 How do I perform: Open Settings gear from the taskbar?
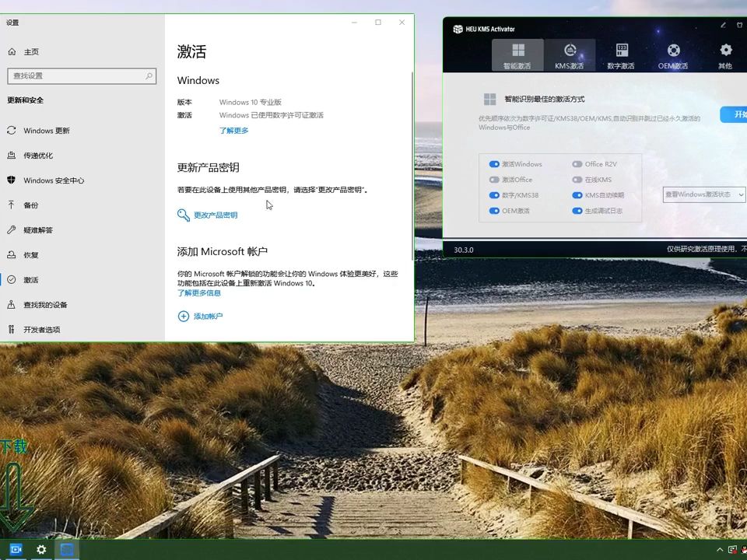[x=40, y=550]
